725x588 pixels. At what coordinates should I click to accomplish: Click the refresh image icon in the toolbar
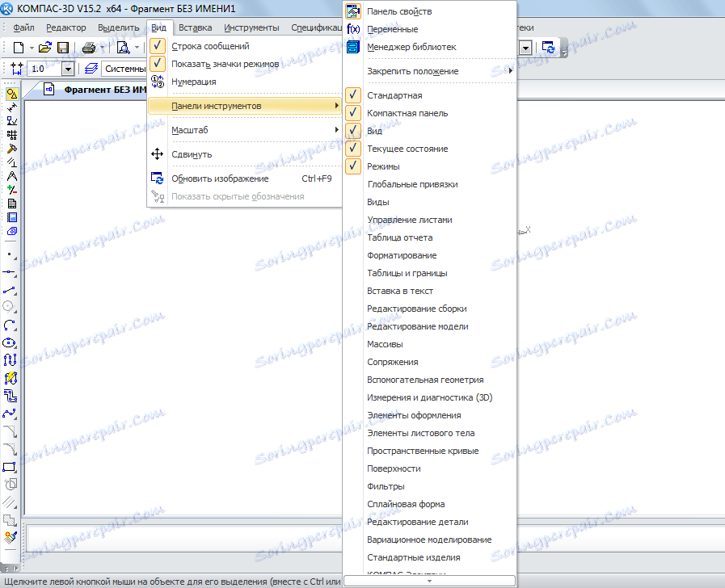point(548,48)
